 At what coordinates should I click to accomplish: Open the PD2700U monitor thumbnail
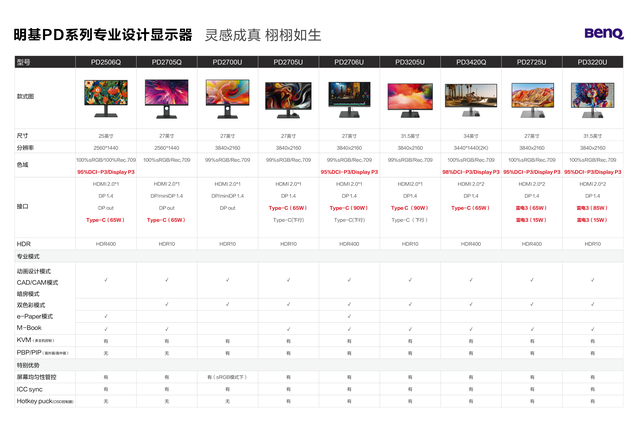coord(227,99)
